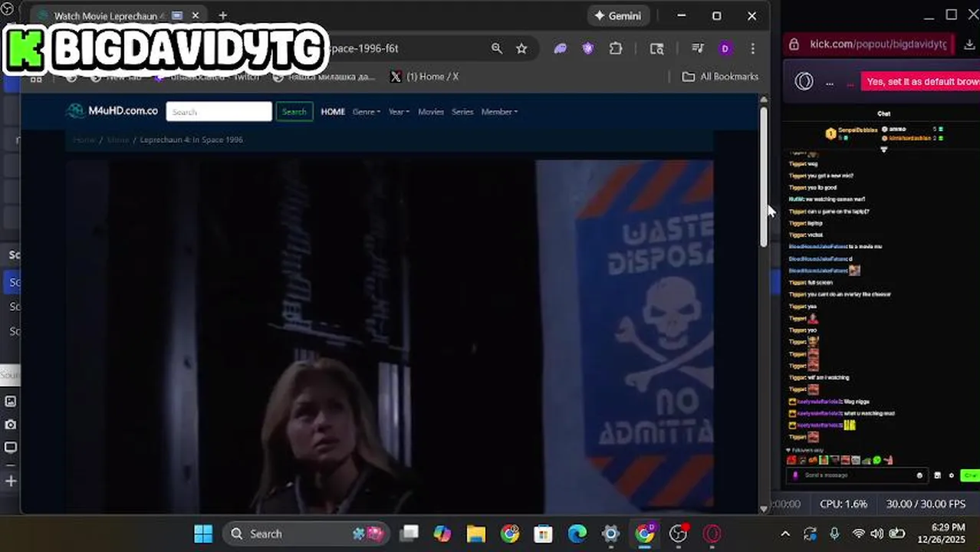
Task: Open File Explorer from taskbar
Action: tap(476, 534)
